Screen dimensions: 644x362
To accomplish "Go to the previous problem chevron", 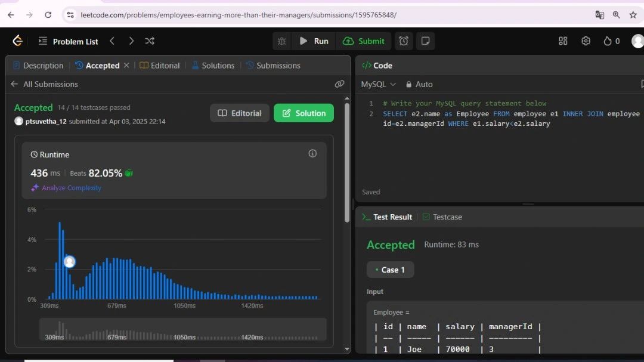I will click(x=112, y=41).
